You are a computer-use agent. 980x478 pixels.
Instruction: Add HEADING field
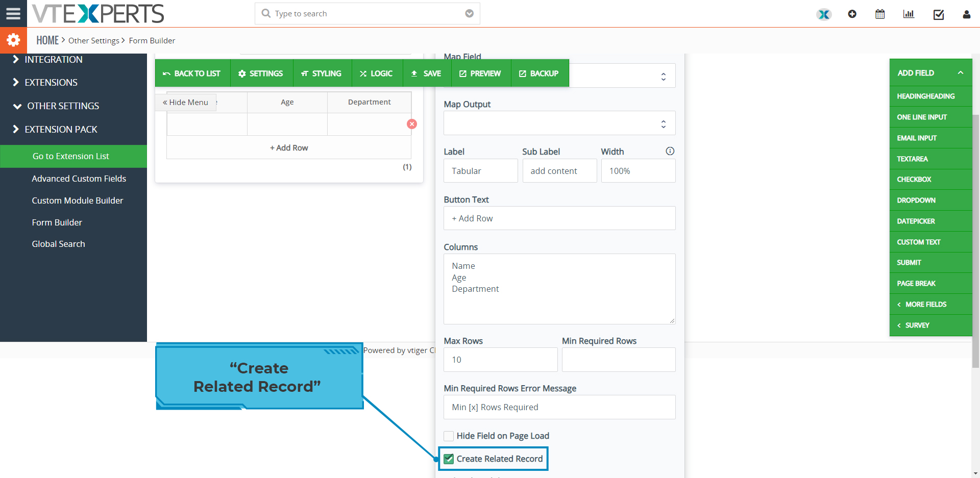click(931, 96)
